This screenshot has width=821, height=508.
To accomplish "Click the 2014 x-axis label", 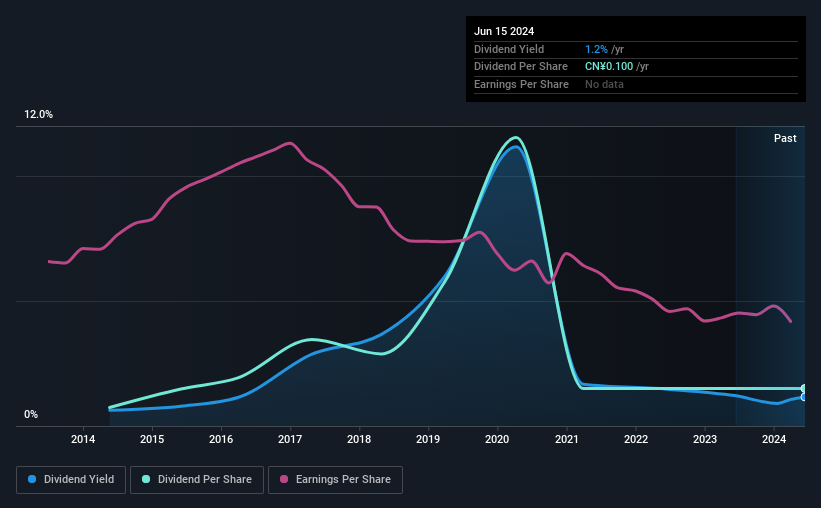I will click(83, 439).
